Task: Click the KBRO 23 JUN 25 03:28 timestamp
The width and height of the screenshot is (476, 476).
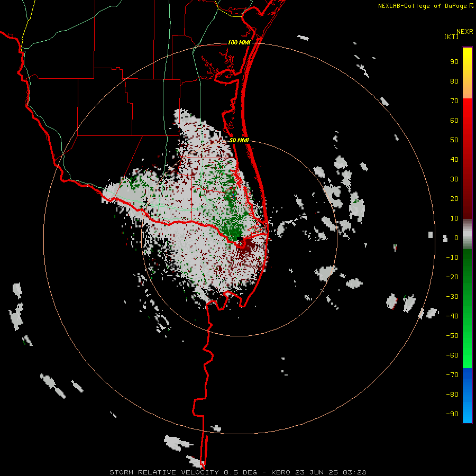Action: tap(319, 472)
